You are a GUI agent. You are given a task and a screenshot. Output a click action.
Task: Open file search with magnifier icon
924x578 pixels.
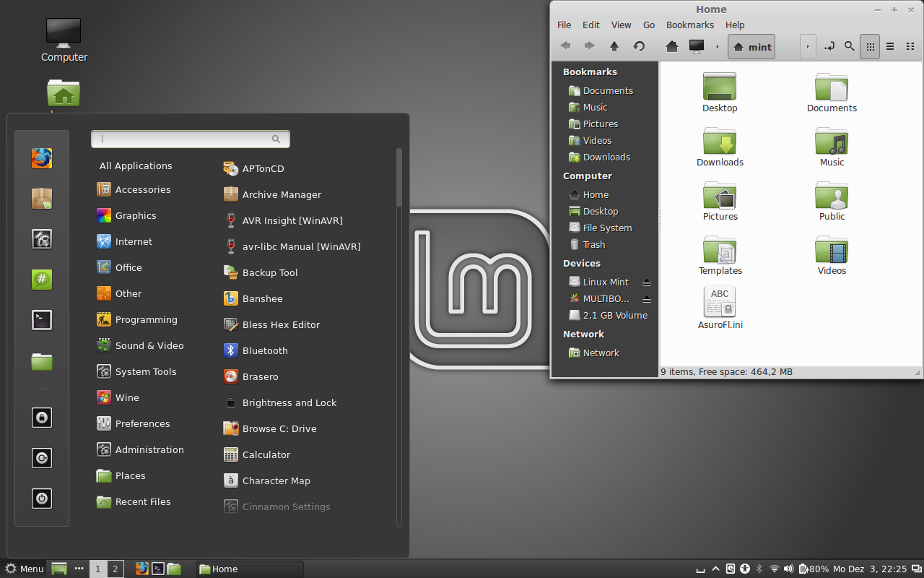pyautogui.click(x=850, y=46)
